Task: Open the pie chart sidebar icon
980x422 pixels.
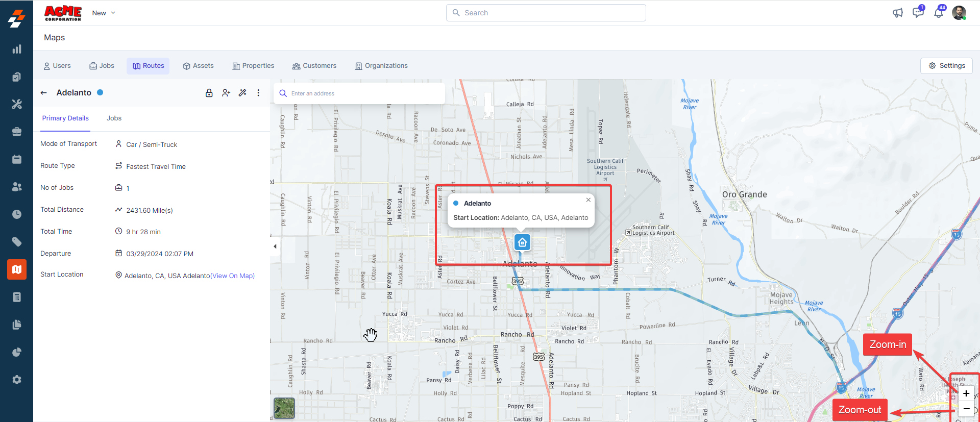Action: [x=17, y=352]
